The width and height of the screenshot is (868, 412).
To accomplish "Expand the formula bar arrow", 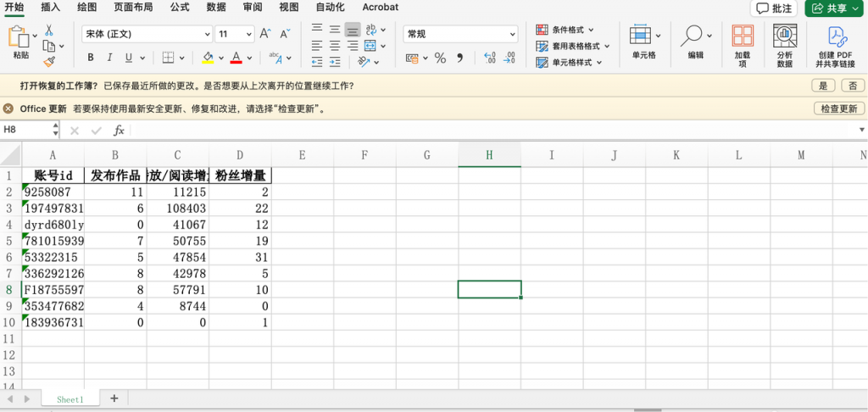I will click(x=861, y=131).
